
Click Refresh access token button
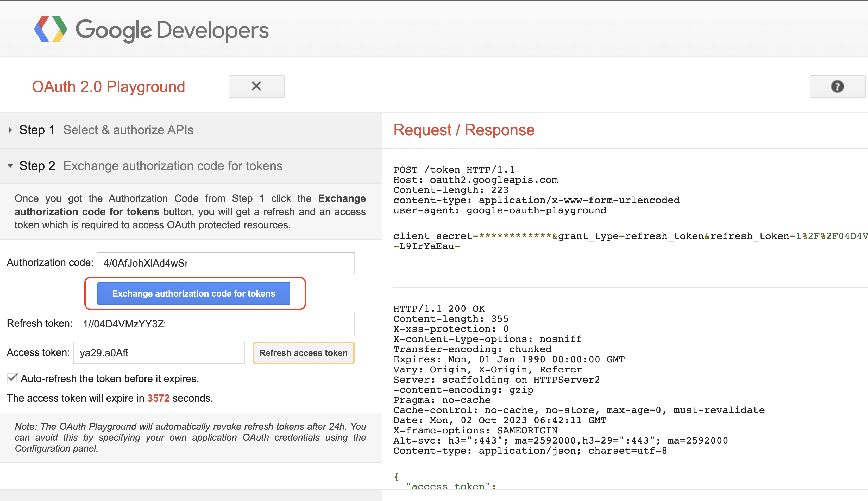pyautogui.click(x=303, y=353)
